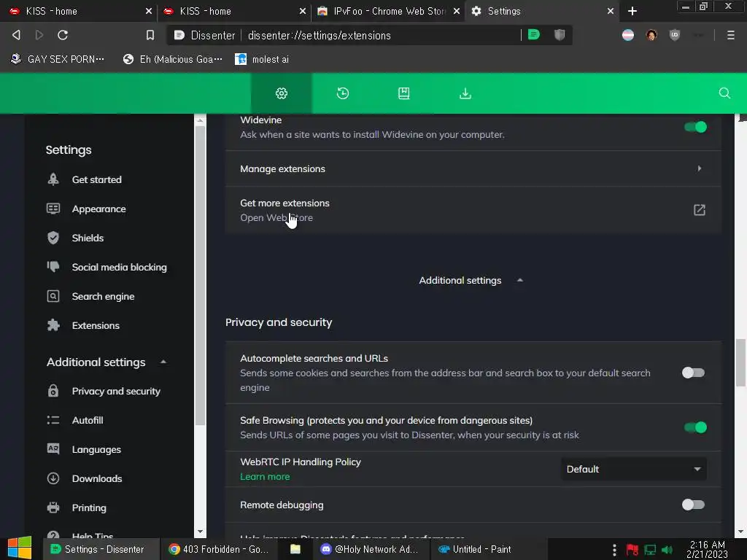Open Appearance settings in the sidebar
Viewport: 747px width, 560px height.
(98, 209)
